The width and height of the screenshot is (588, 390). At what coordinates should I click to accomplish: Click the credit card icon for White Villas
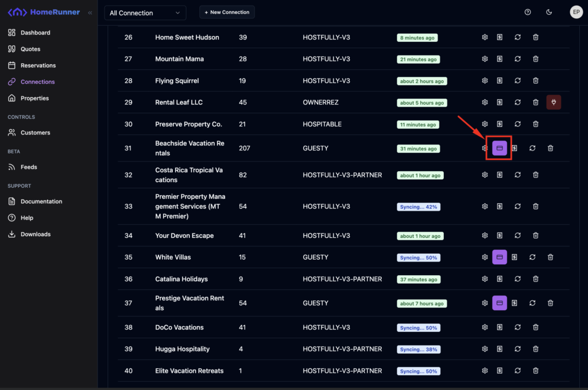[500, 257]
